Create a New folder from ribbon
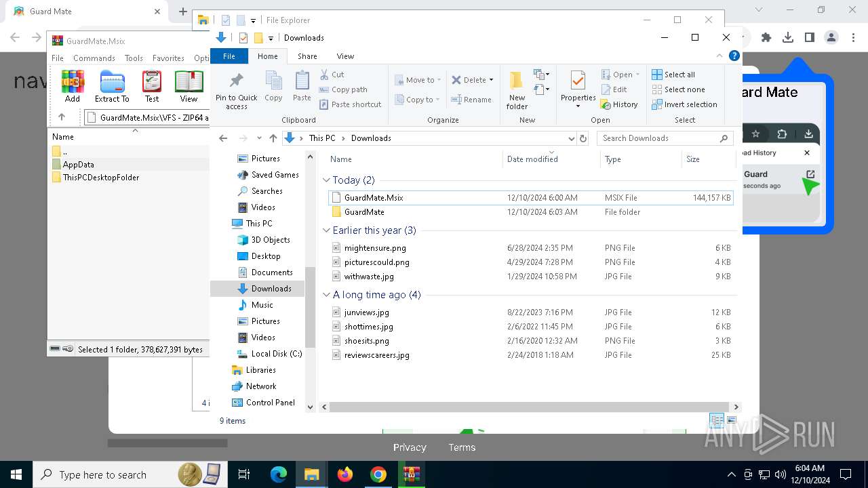The width and height of the screenshot is (868, 488). (x=517, y=91)
